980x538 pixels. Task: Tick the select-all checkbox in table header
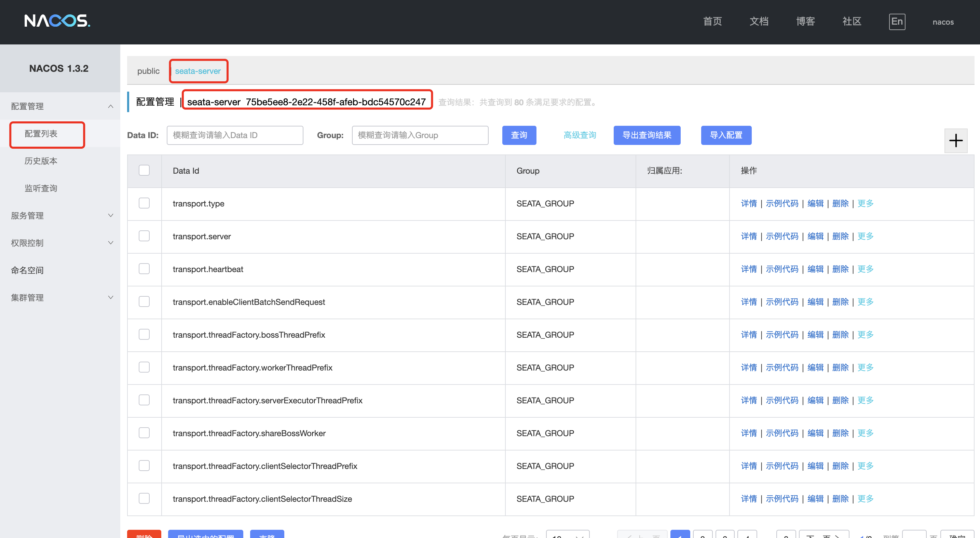click(144, 170)
